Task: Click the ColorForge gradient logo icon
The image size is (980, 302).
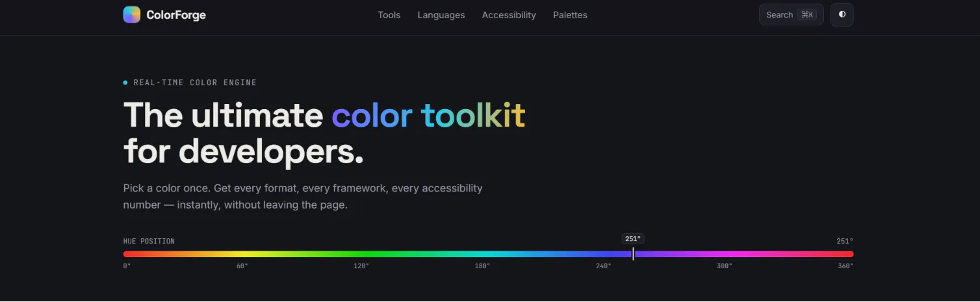Action: [x=132, y=15]
